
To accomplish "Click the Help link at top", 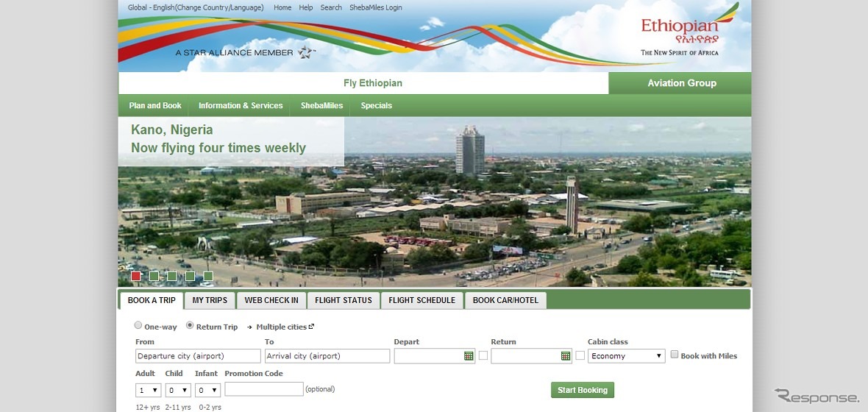I will (305, 8).
